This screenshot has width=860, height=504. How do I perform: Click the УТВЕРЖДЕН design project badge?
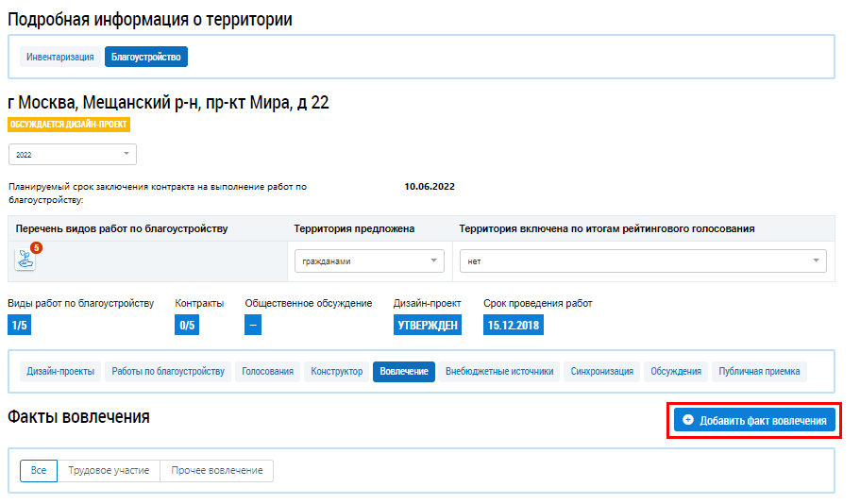click(428, 326)
